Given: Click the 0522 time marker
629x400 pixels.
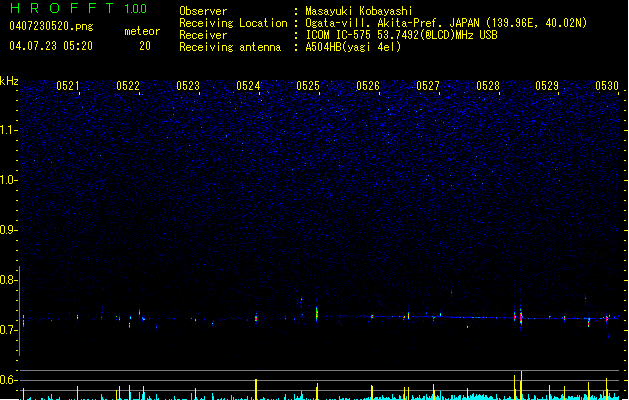Looking at the screenshot, I should coord(128,85).
